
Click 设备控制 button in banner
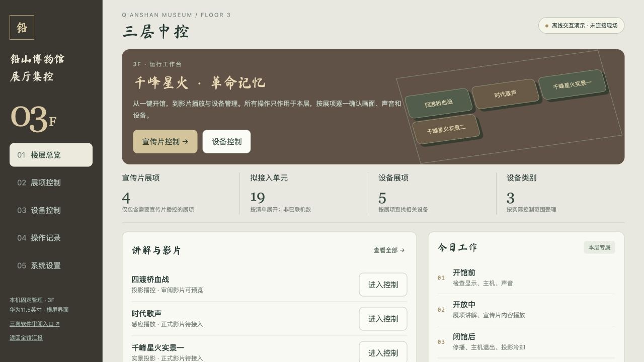pos(226,142)
